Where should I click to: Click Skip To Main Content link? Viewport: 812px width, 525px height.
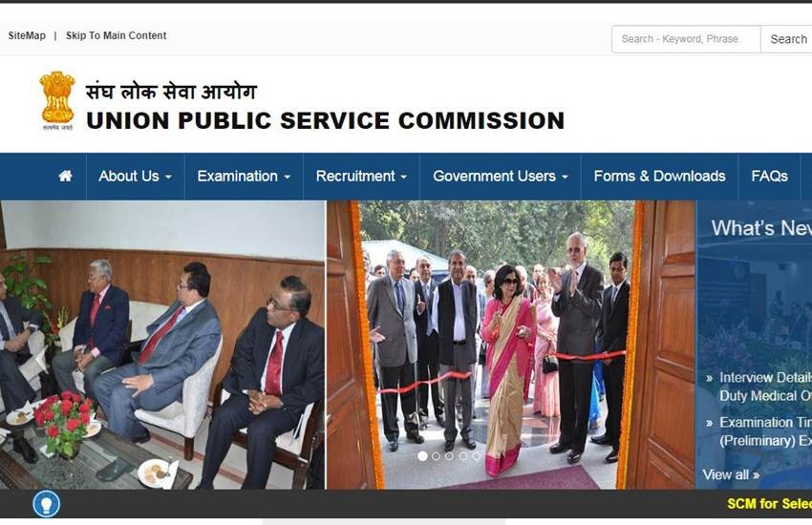tap(116, 35)
